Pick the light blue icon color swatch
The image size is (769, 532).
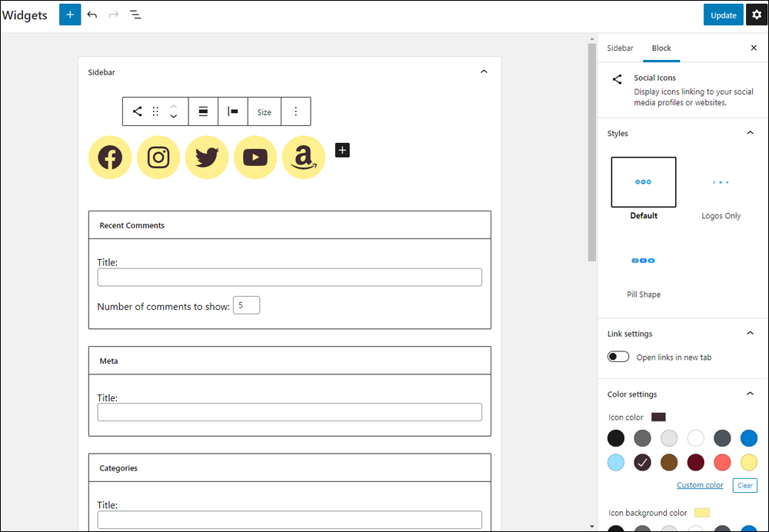[616, 462]
